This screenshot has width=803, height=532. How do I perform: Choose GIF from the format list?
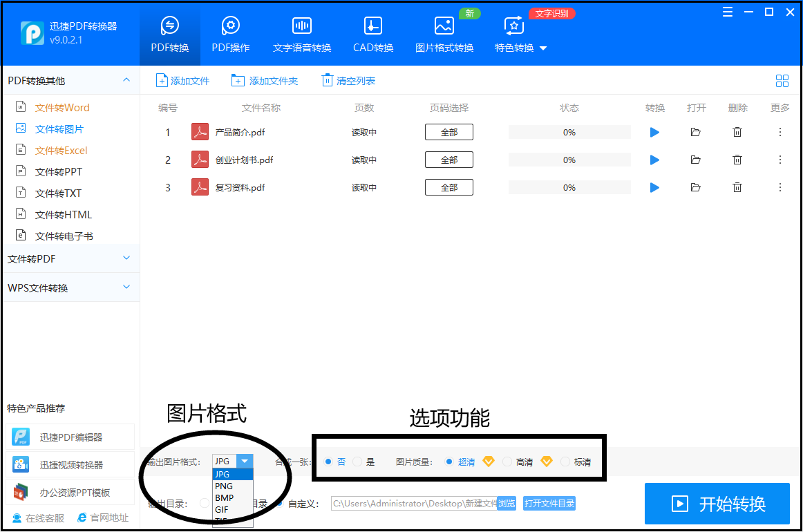click(x=232, y=509)
